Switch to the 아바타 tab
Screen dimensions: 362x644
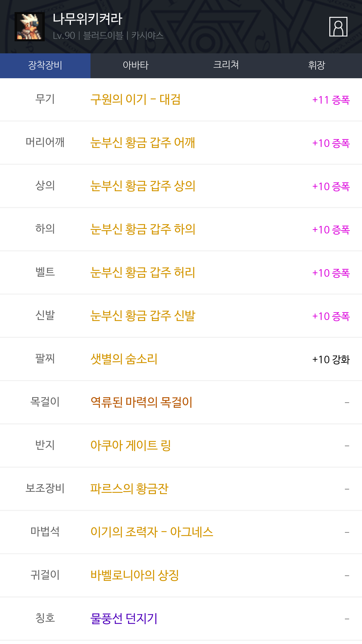136,65
